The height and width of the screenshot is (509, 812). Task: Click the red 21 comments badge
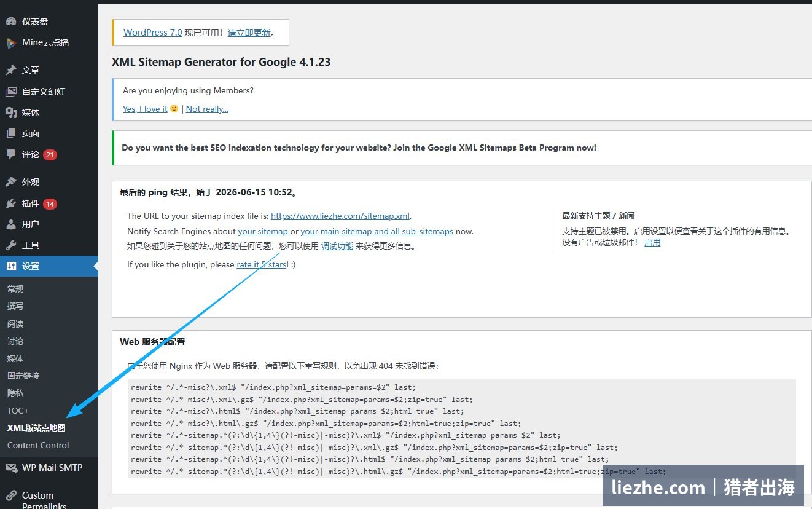click(x=50, y=155)
